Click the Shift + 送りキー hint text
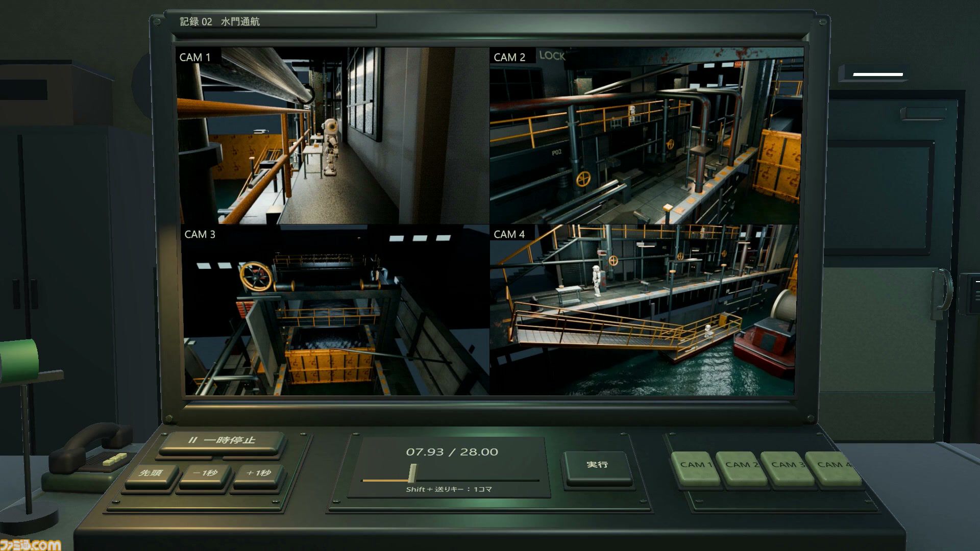Viewport: 980px width, 551px height. tap(449, 489)
